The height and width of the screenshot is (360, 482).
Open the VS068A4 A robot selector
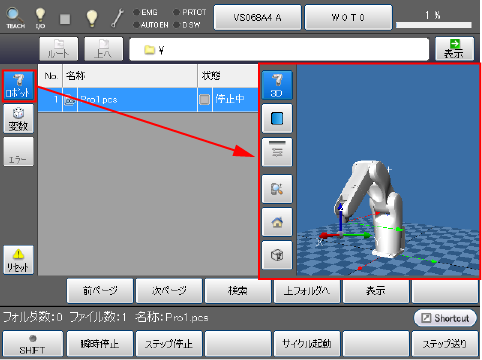[x=257, y=17]
